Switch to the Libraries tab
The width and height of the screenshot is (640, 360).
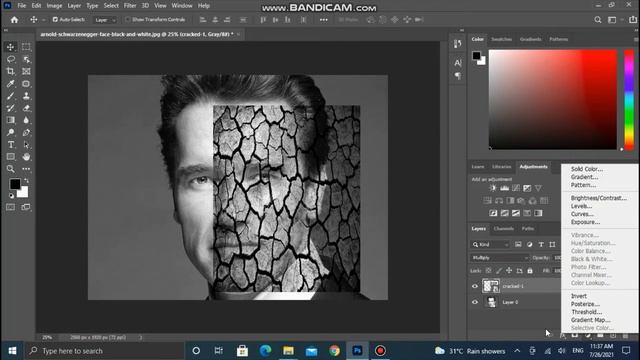501,167
